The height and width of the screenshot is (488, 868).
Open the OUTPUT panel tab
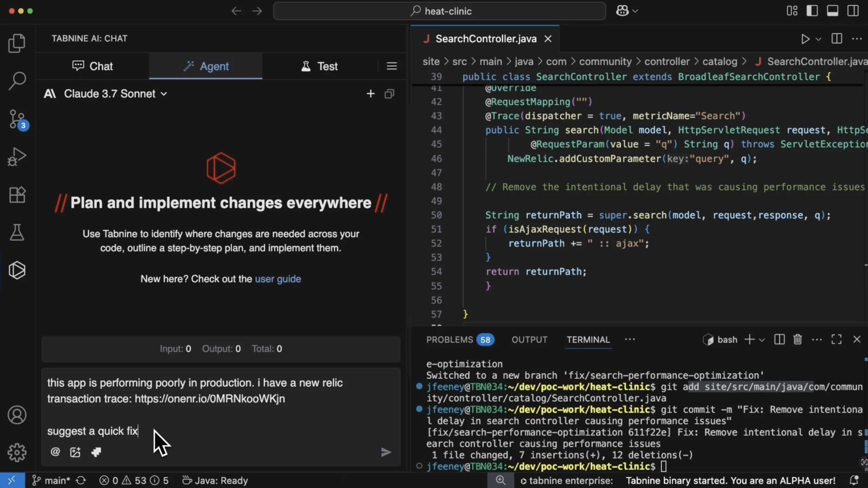pyautogui.click(x=529, y=339)
